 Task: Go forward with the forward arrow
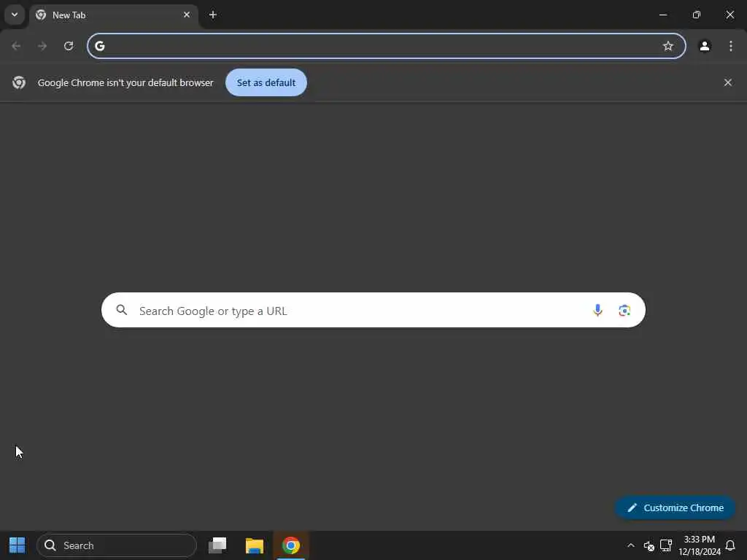pyautogui.click(x=42, y=46)
